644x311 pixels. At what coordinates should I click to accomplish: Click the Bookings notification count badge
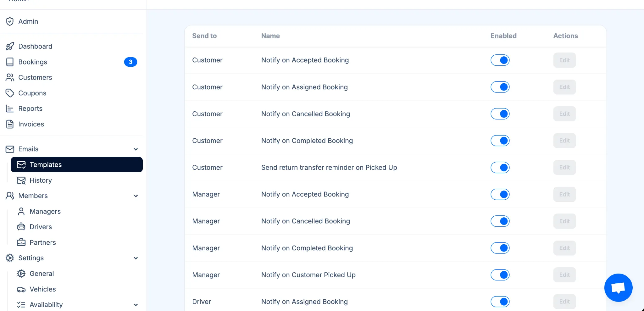pos(131,62)
